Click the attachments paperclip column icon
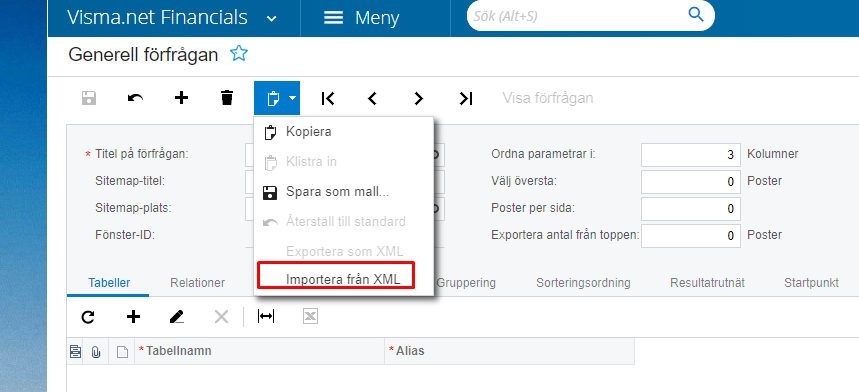The height and width of the screenshot is (392, 859). (96, 351)
